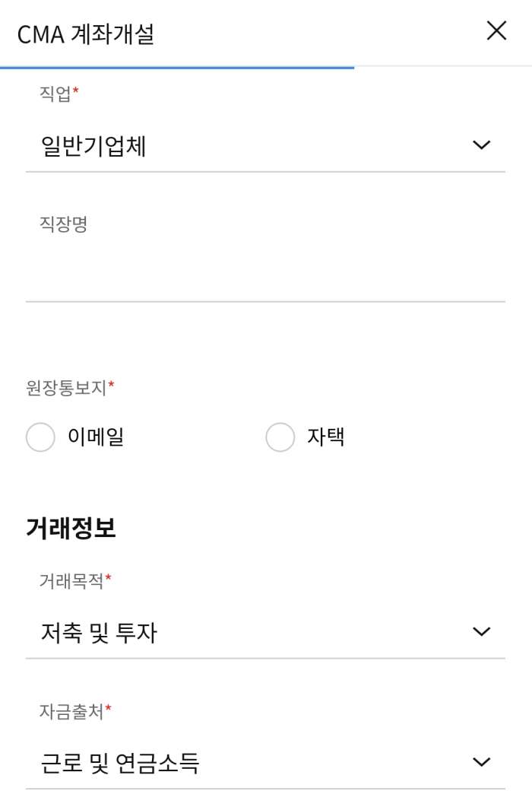Select the 저축 및 투자 value text

point(99,631)
